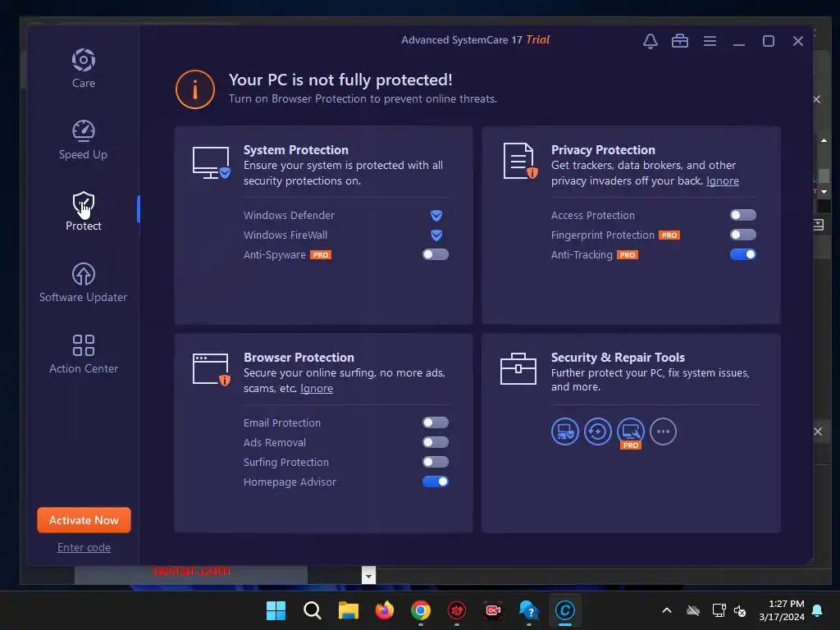Click the notification bell icon in title bar
This screenshot has height=630, width=840.
coord(651,41)
